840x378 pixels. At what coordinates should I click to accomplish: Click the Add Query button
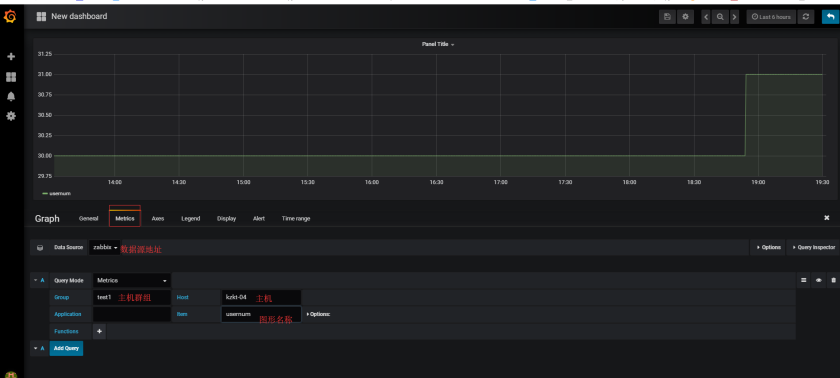pyautogui.click(x=66, y=348)
